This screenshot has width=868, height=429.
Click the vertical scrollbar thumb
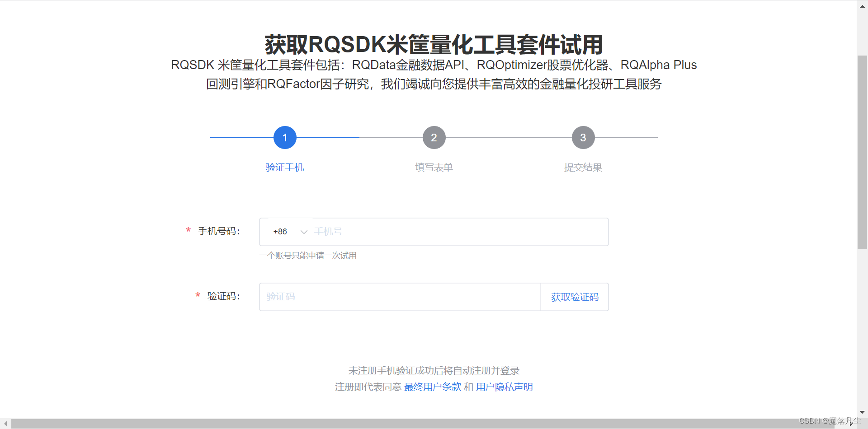pyautogui.click(x=862, y=152)
